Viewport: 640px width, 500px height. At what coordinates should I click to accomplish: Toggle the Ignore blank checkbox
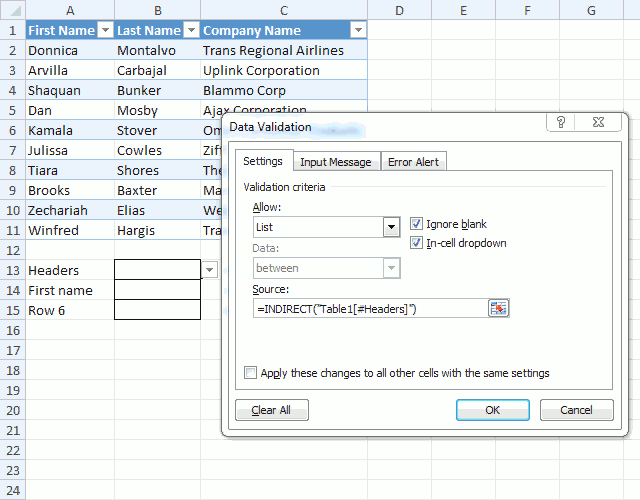coord(418,224)
